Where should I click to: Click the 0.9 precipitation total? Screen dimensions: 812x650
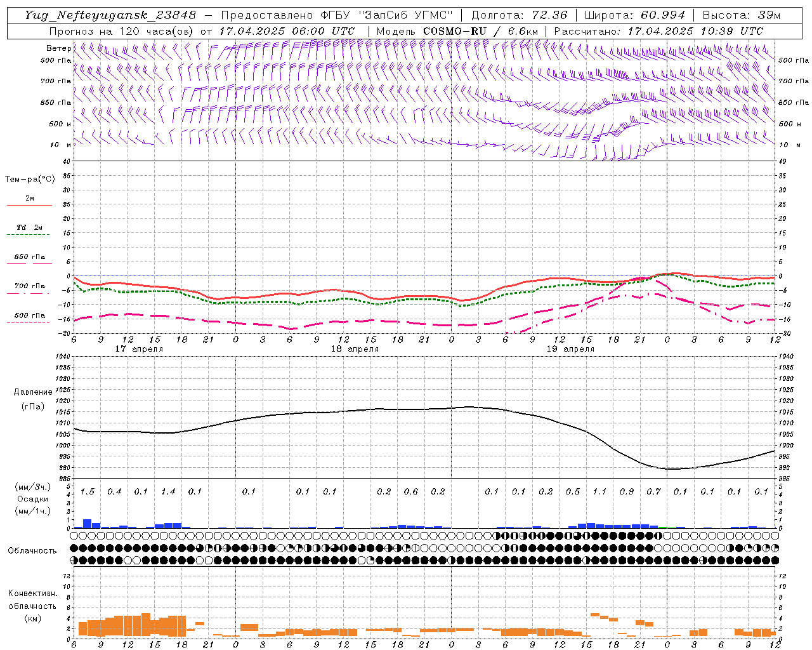(x=627, y=491)
